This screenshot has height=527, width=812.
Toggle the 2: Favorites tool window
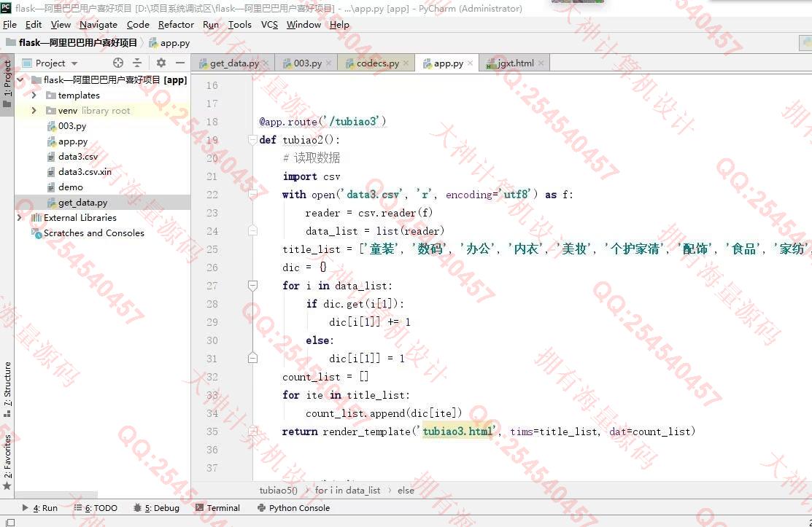coord(7,462)
